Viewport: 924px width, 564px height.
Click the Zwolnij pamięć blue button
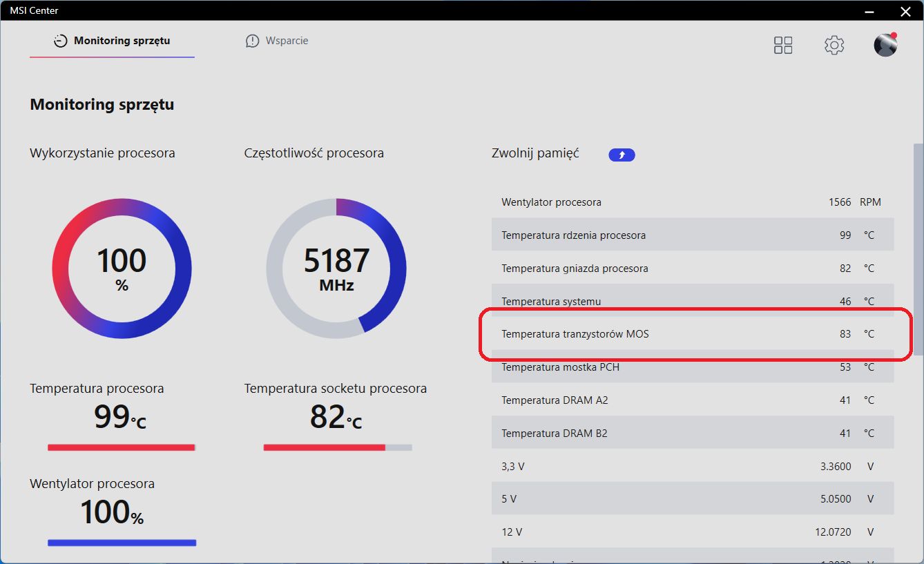coord(622,155)
